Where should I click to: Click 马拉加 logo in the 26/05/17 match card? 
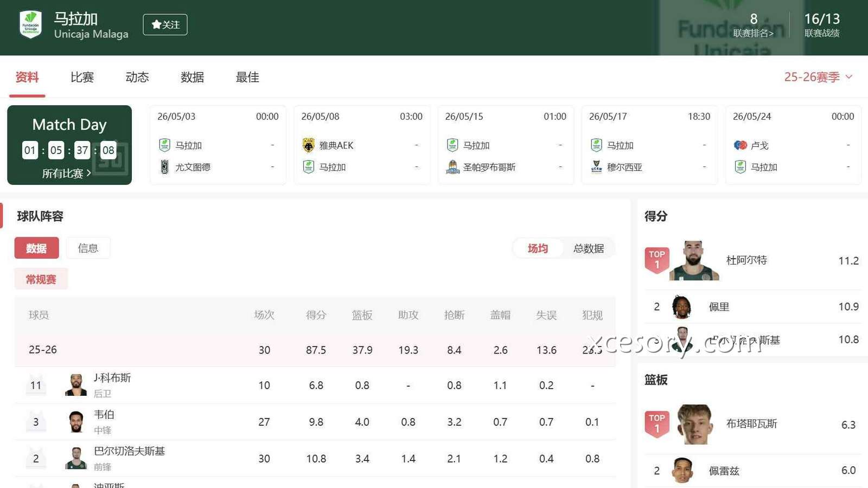(596, 145)
